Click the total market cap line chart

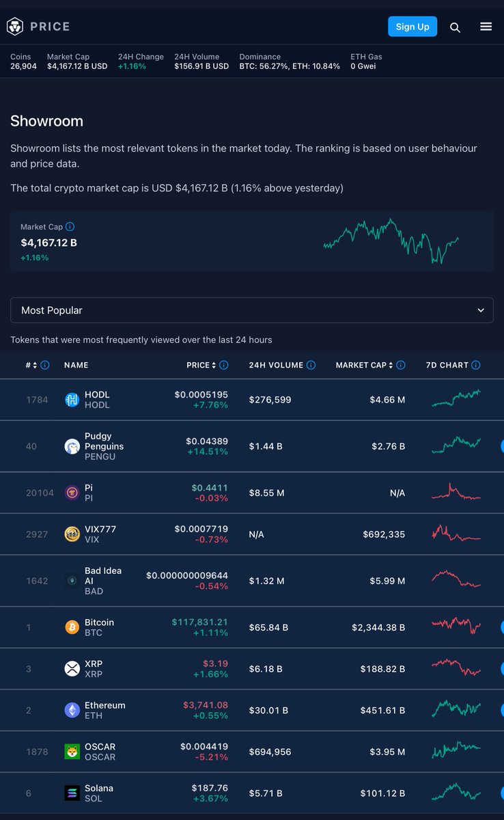point(391,241)
